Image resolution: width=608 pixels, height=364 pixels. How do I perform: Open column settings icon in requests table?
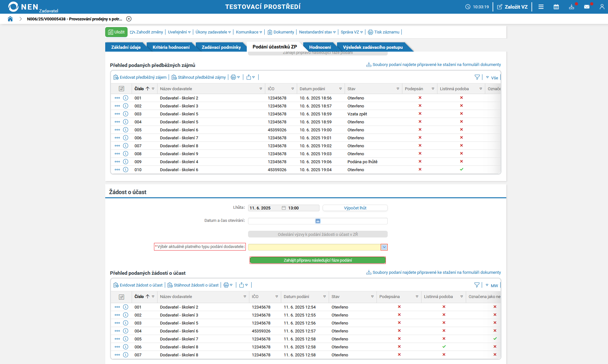[x=121, y=297]
